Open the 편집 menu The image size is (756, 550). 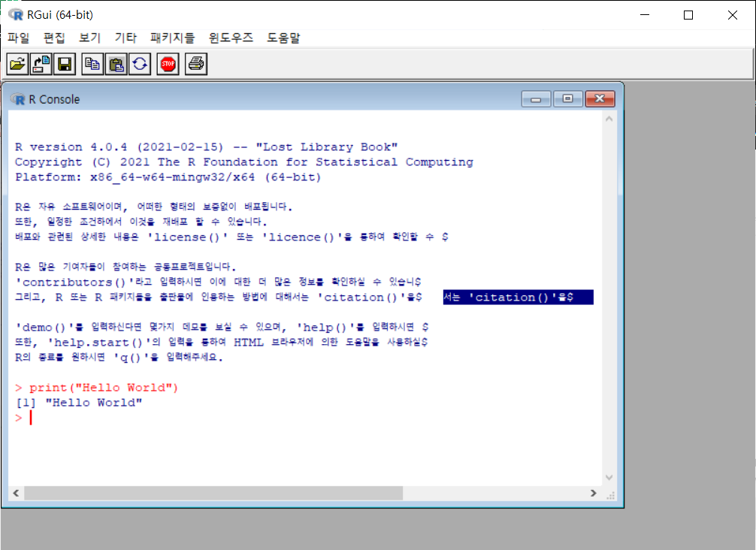click(x=54, y=38)
